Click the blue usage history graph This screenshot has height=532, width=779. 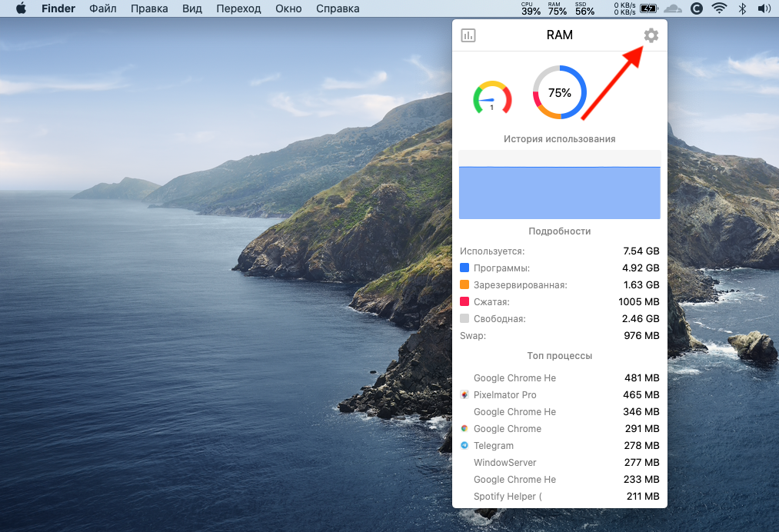point(559,192)
